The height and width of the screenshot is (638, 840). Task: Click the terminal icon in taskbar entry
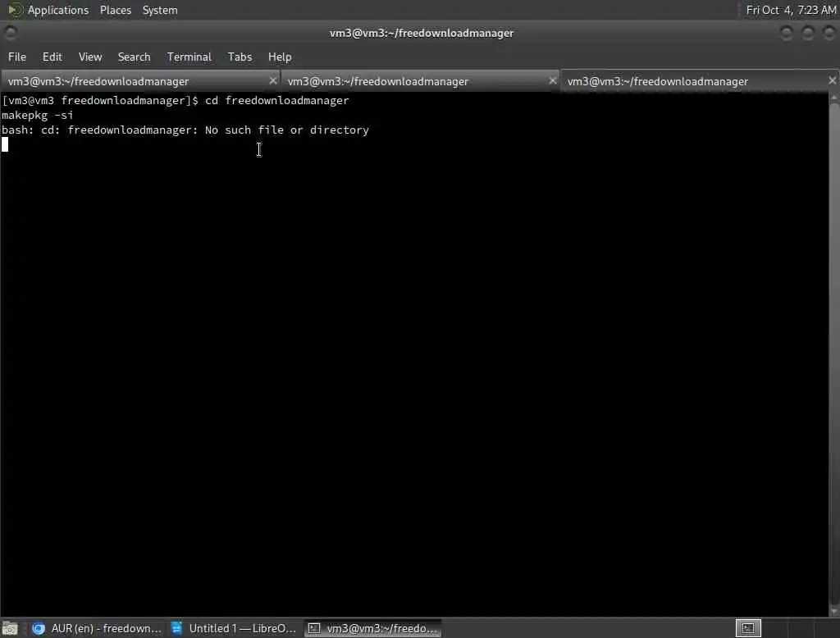(314, 628)
